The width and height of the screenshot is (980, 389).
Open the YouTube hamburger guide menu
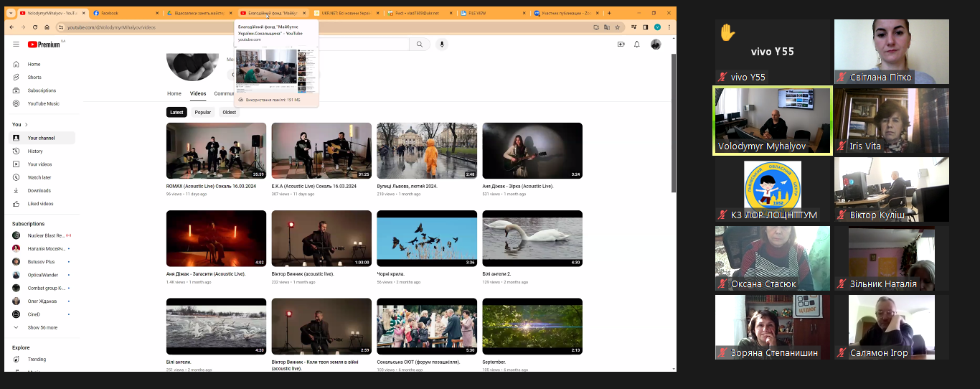[x=16, y=44]
